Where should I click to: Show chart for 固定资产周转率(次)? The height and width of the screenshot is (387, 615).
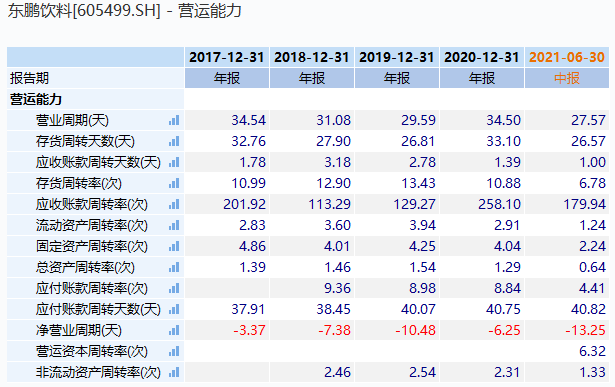click(174, 246)
